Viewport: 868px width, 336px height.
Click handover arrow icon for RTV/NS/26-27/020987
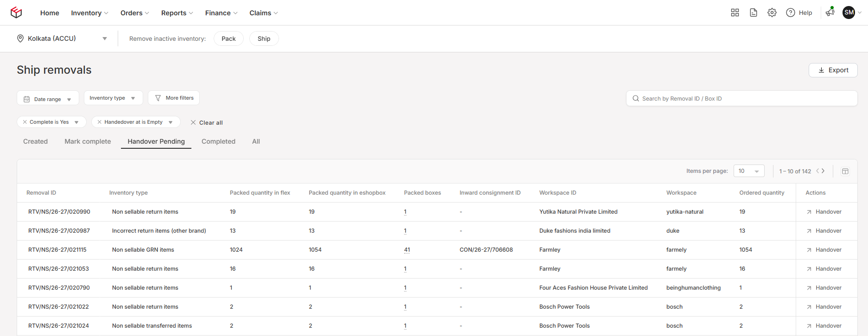(x=809, y=231)
